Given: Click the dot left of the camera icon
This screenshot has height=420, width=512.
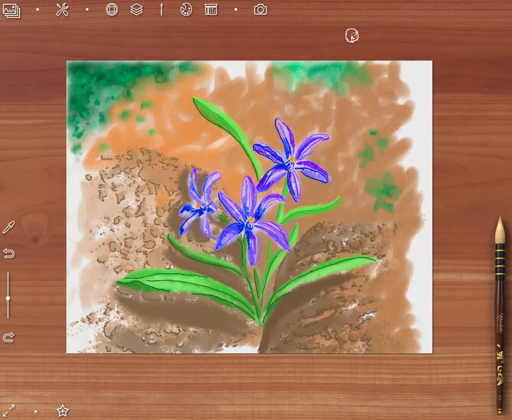Looking at the screenshot, I should click(236, 9).
